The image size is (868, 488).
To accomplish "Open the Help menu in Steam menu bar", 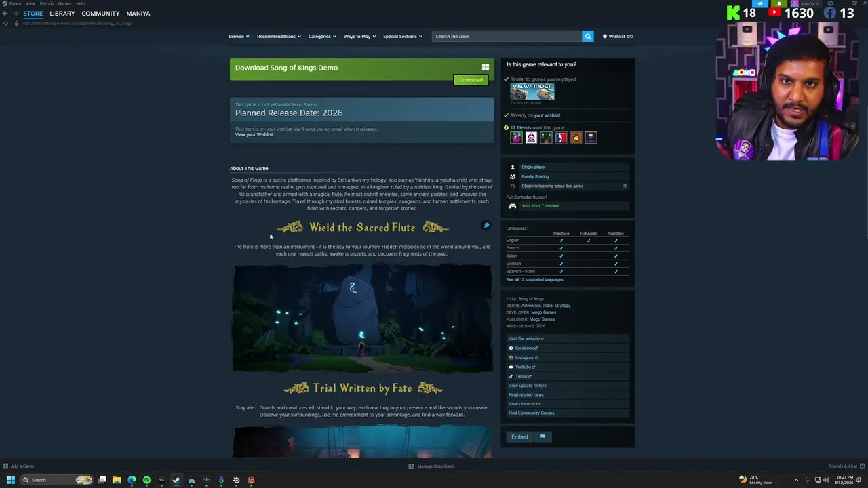I will [x=80, y=3].
